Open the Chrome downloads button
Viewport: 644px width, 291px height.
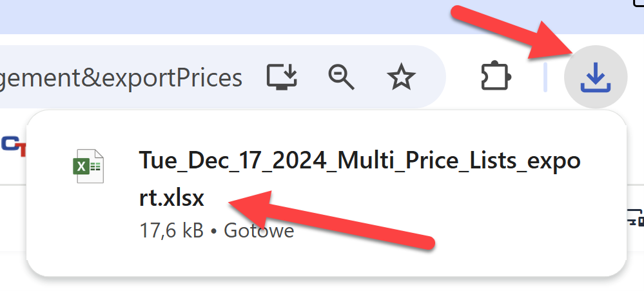(595, 77)
